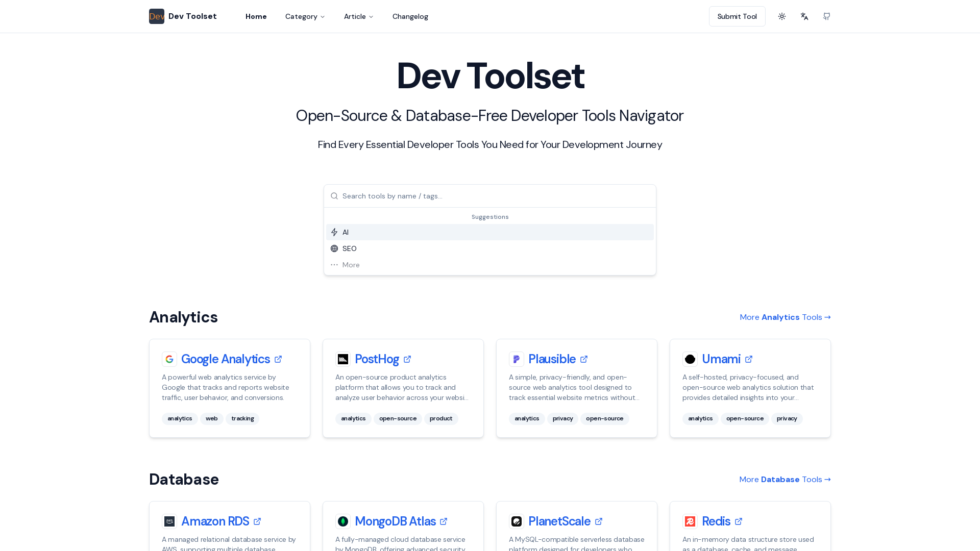Click the Dev Toolset logo icon
This screenshot has height=551, width=980.
pos(157,16)
